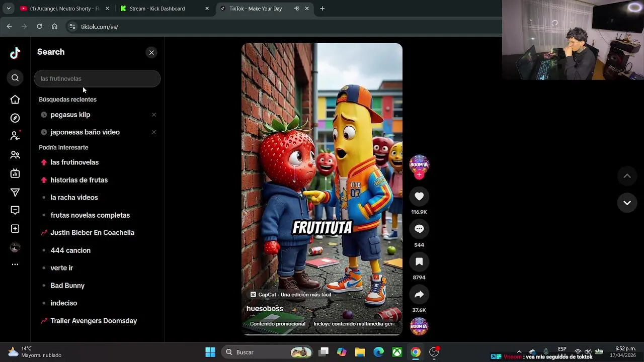644x362 pixels.
Task: Click the Upload plus icon in the sidebar
Action: tap(15, 229)
